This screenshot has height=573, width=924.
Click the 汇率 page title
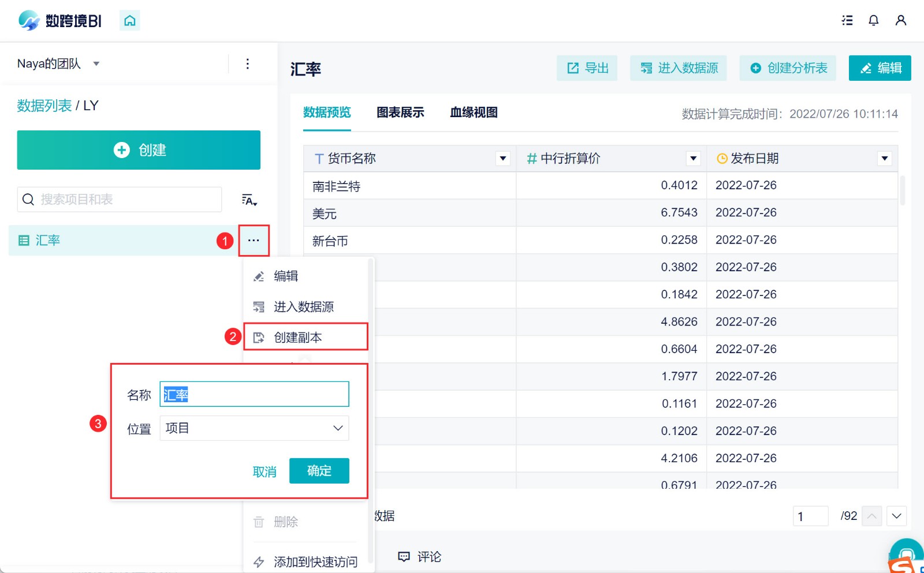coord(305,69)
